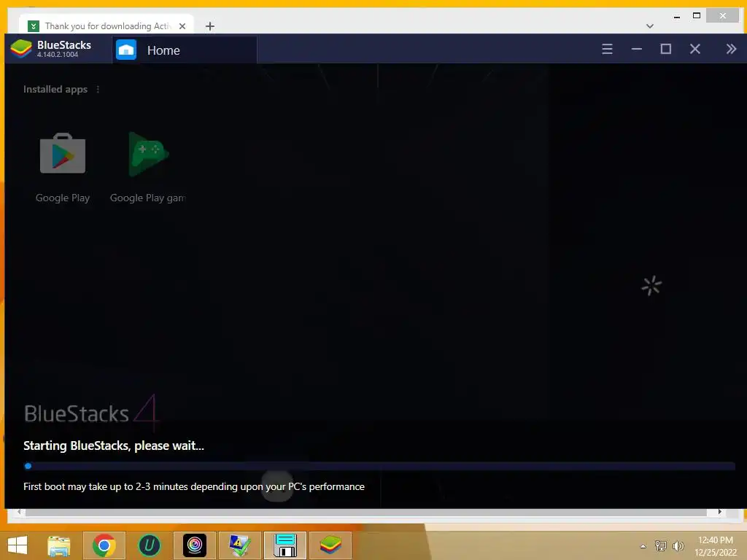The image size is (747, 560).
Task: Open the Windows Start menu
Action: [18, 545]
